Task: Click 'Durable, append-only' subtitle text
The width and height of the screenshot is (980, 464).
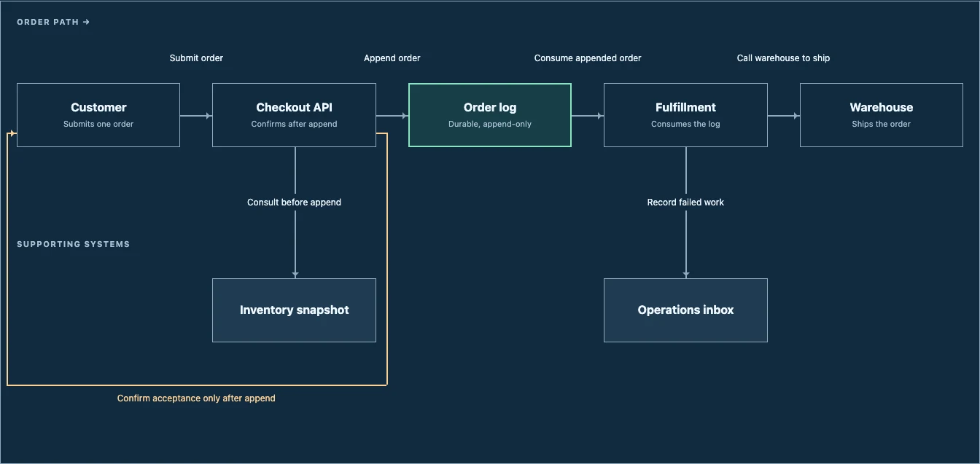Action: tap(490, 124)
